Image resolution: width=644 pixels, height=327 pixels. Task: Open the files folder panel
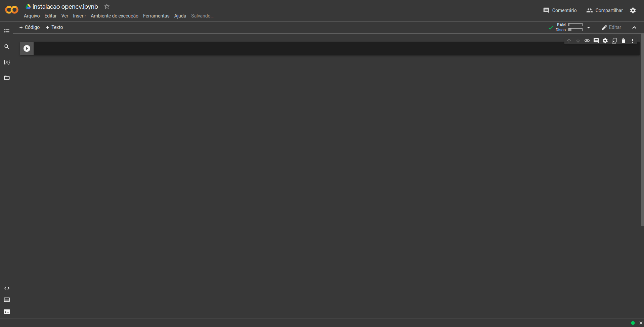click(x=7, y=78)
